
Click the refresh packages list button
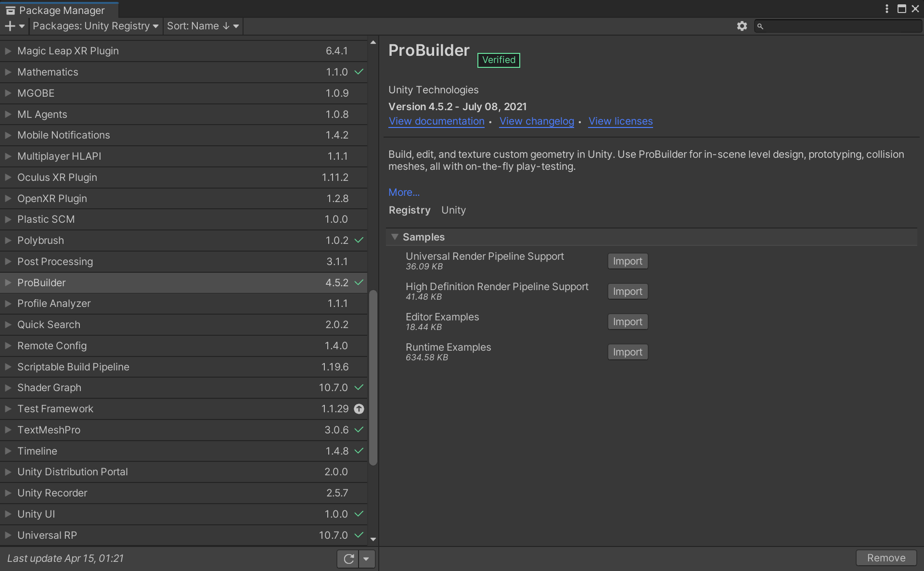348,558
